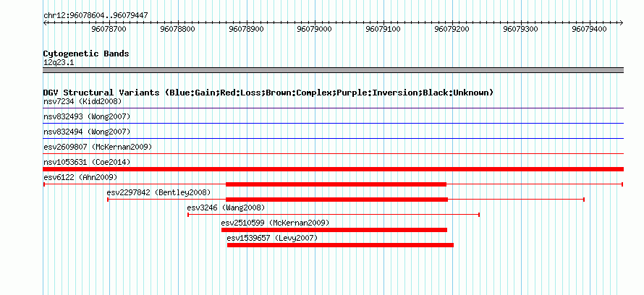This screenshot has width=644, height=295.
Task: Click the red esv2510599 feature bar
Action: click(334, 230)
